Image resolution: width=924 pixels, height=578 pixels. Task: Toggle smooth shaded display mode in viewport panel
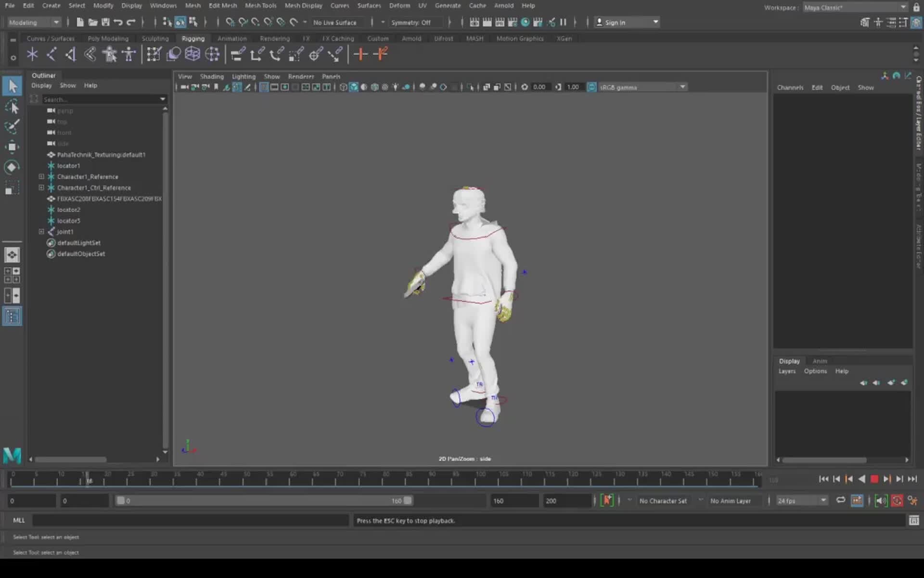(354, 87)
